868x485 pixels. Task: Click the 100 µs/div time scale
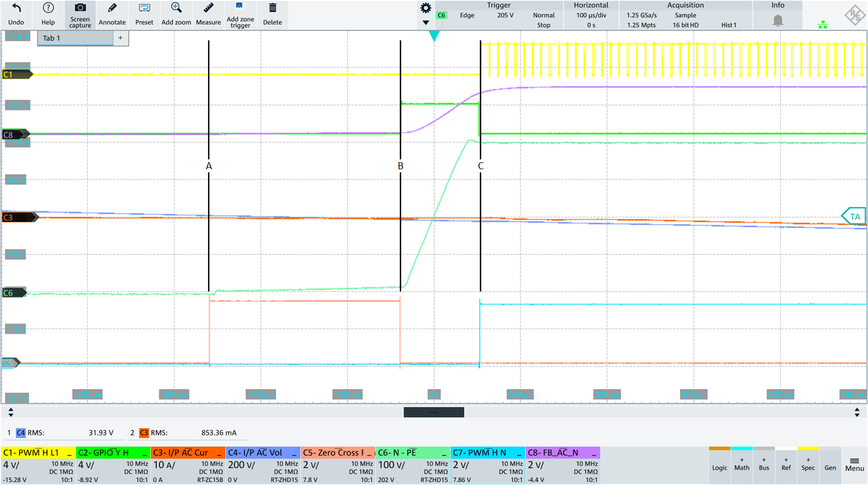(x=591, y=15)
